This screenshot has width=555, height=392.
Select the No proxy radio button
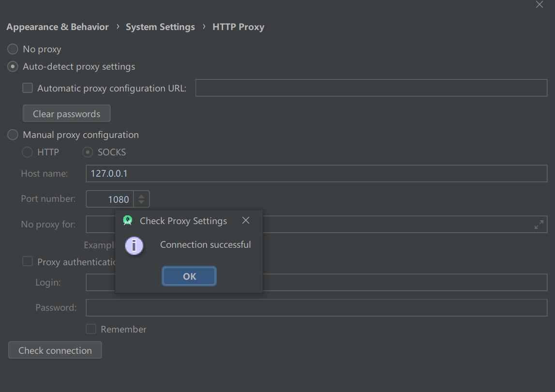point(13,49)
